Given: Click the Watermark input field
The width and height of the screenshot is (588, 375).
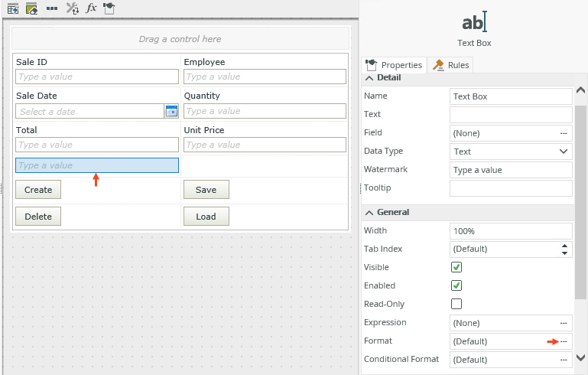Looking at the screenshot, I should [x=511, y=170].
